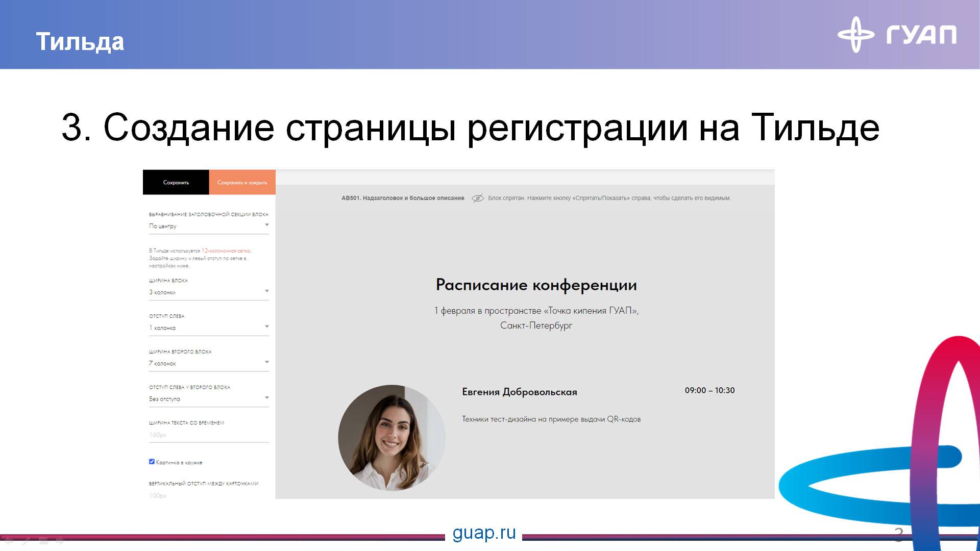
Task: Click the «Расписание конференции» heading text
Action: tap(536, 285)
